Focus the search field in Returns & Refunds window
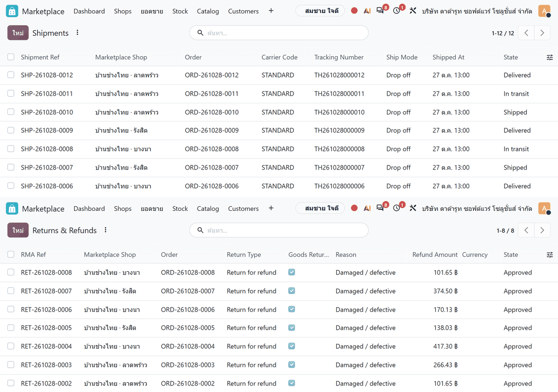Screen dimensions: 558x392 pyautogui.click(x=279, y=230)
